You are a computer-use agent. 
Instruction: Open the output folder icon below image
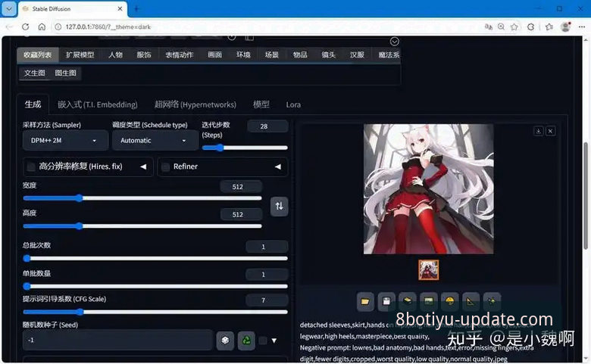(365, 301)
